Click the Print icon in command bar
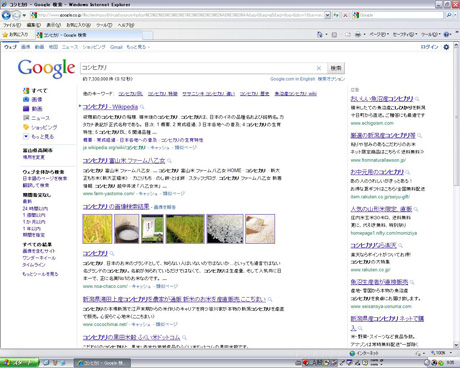 358,34
